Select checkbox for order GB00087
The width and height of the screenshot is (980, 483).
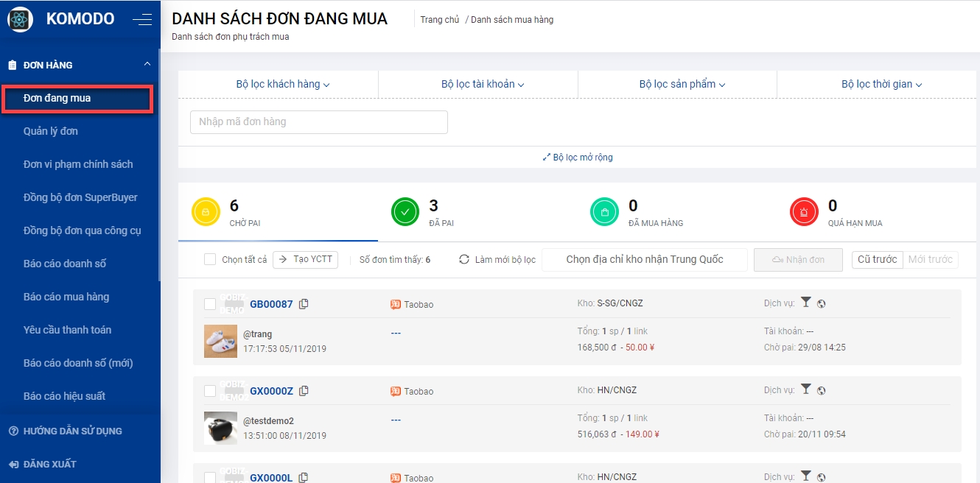pyautogui.click(x=210, y=304)
